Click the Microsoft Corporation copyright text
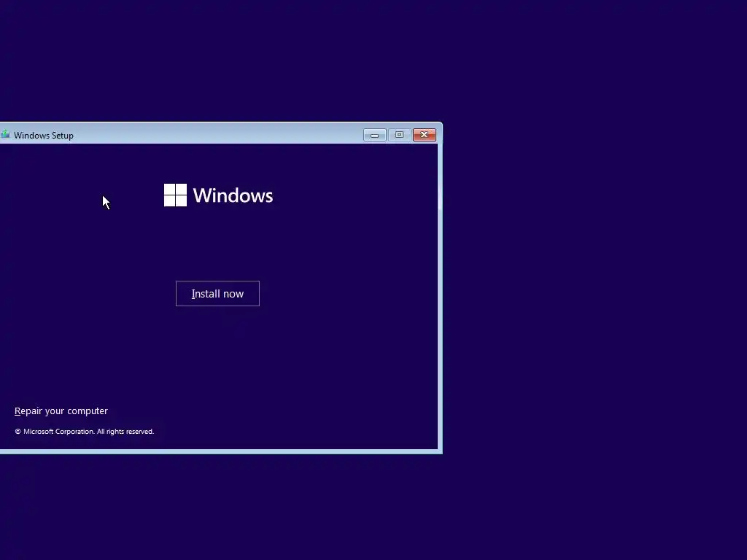The height and width of the screenshot is (560, 747). tap(85, 432)
